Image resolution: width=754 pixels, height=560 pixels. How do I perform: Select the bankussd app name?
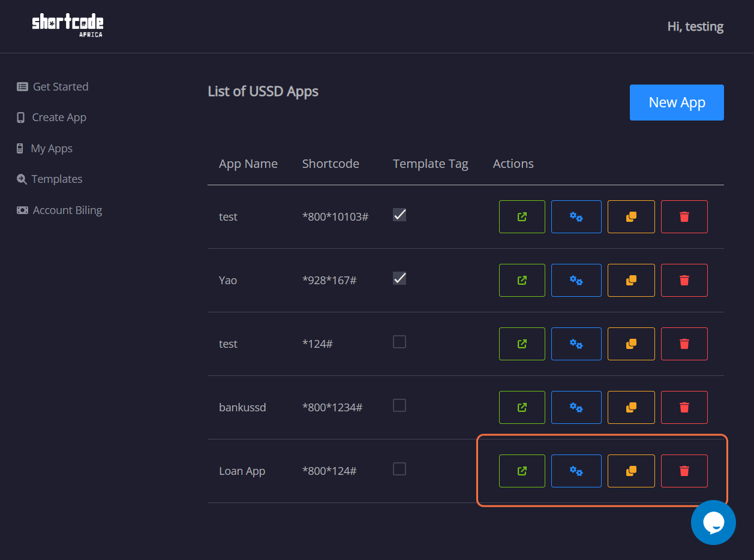tap(242, 407)
